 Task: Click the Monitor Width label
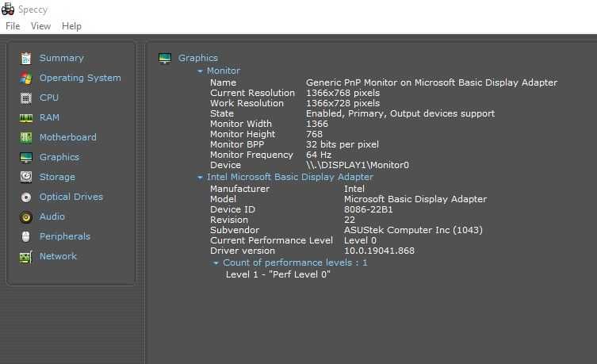(x=241, y=124)
